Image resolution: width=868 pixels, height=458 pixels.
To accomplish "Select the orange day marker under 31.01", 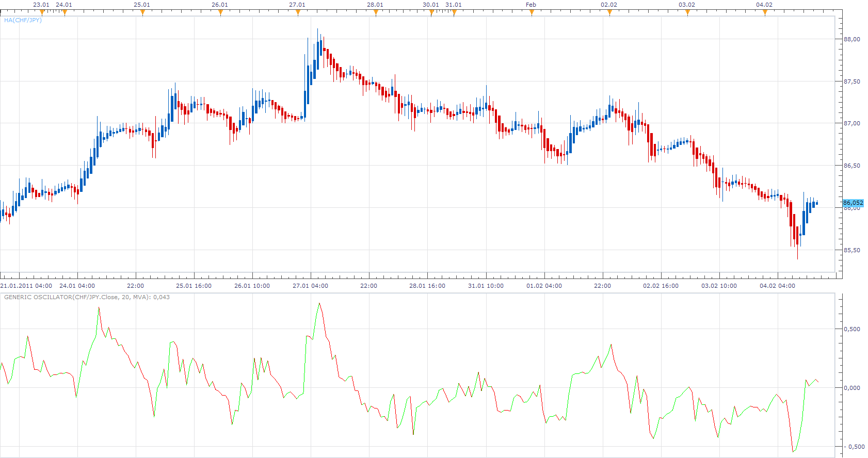I will point(454,12).
